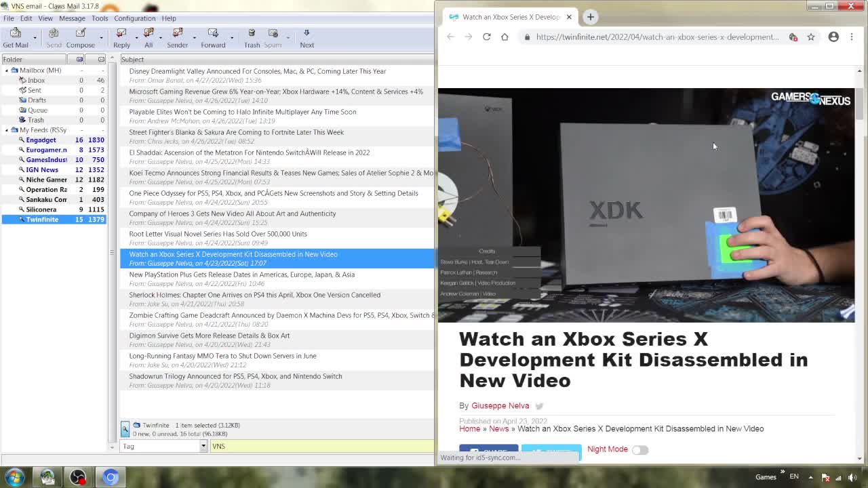
Task: Click the News breadcrumb link
Action: [498, 428]
